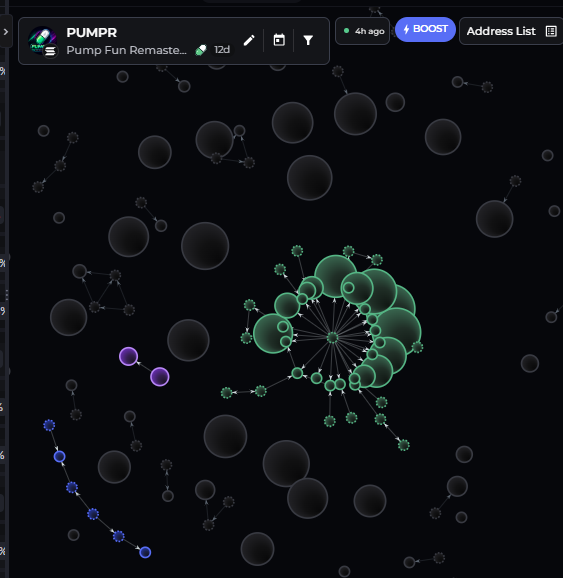Click the Solana chain badge on token logo
Screen dimensions: 563x578
point(51,51)
